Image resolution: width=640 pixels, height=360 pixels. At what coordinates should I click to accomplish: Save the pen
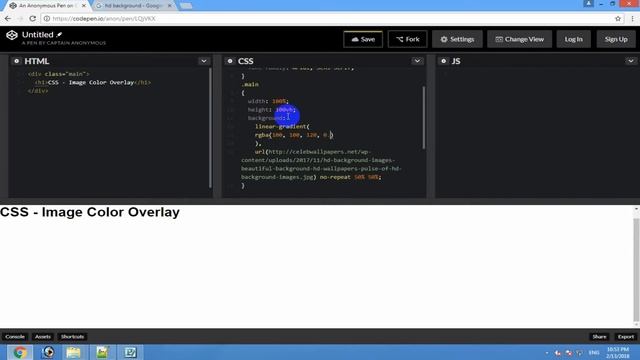363,39
